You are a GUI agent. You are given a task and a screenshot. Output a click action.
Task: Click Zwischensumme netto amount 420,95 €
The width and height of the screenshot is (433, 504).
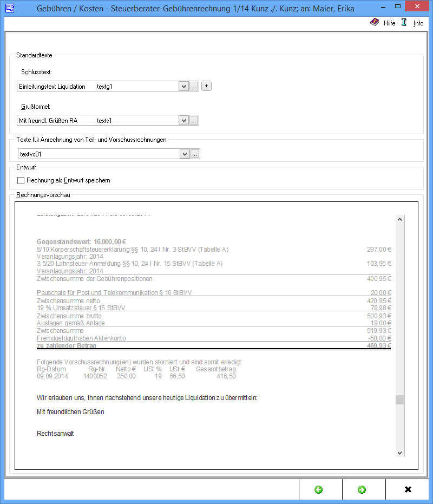(379, 301)
